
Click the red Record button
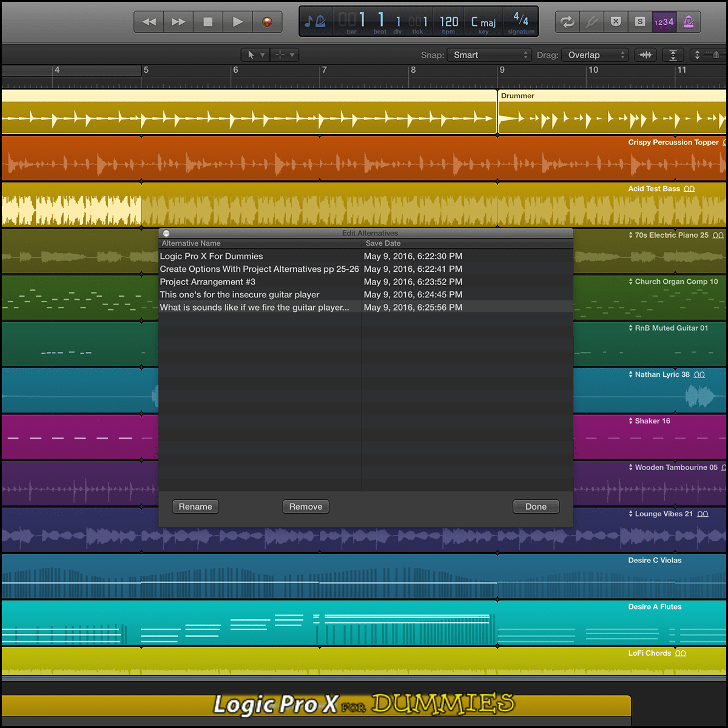click(x=267, y=22)
